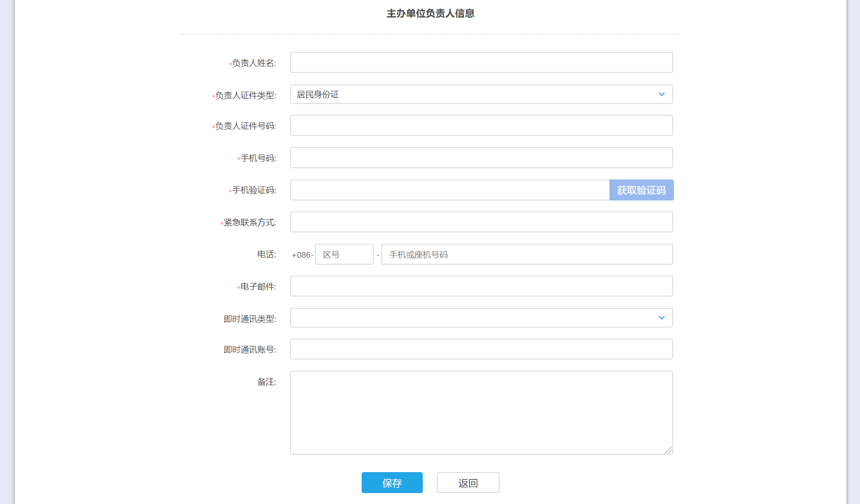
Task: Click the 主办单位负责人信息 heading
Action: (x=430, y=14)
